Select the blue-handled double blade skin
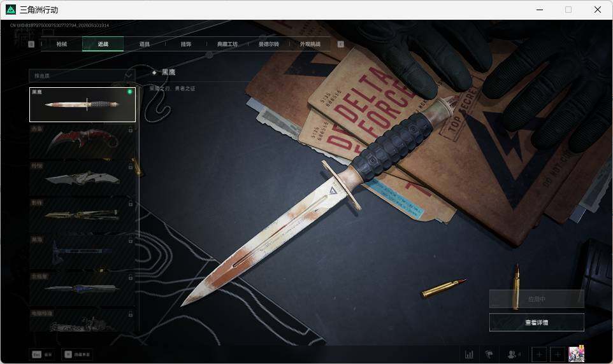 tap(82, 290)
